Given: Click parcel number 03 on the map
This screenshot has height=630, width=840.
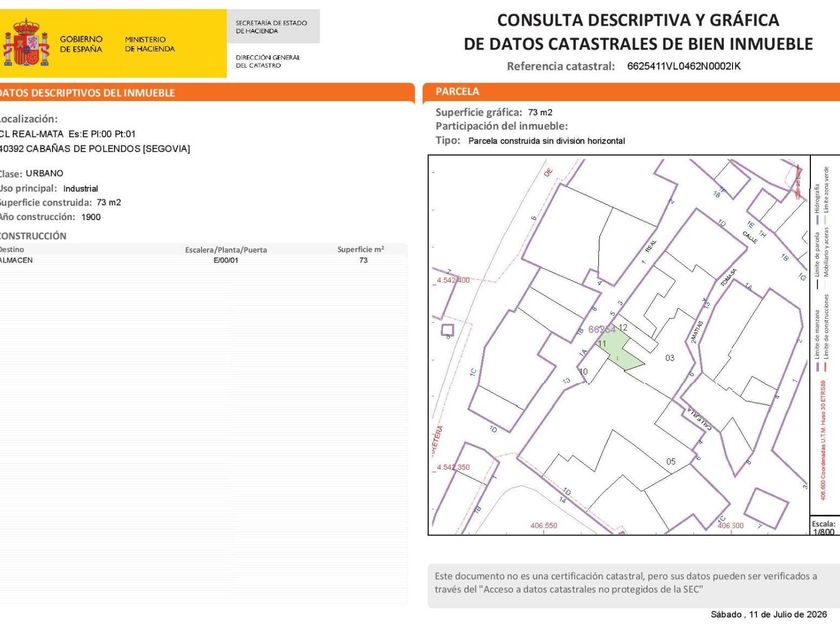Looking at the screenshot, I should point(670,358).
